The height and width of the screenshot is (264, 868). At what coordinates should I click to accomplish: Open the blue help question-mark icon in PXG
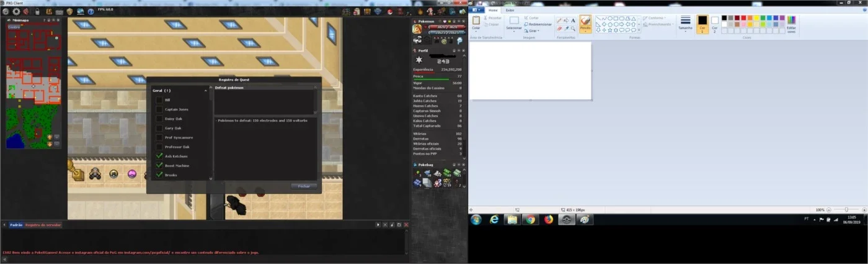[x=91, y=12]
